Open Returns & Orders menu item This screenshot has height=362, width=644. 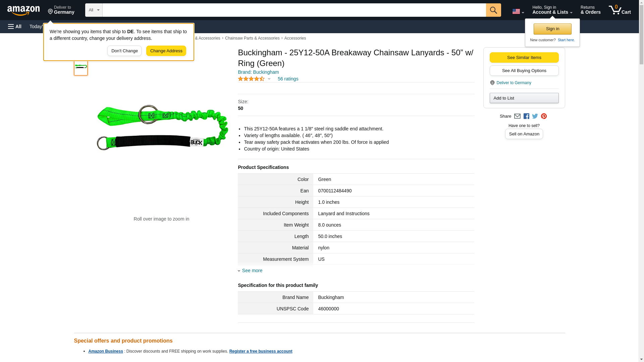(590, 10)
